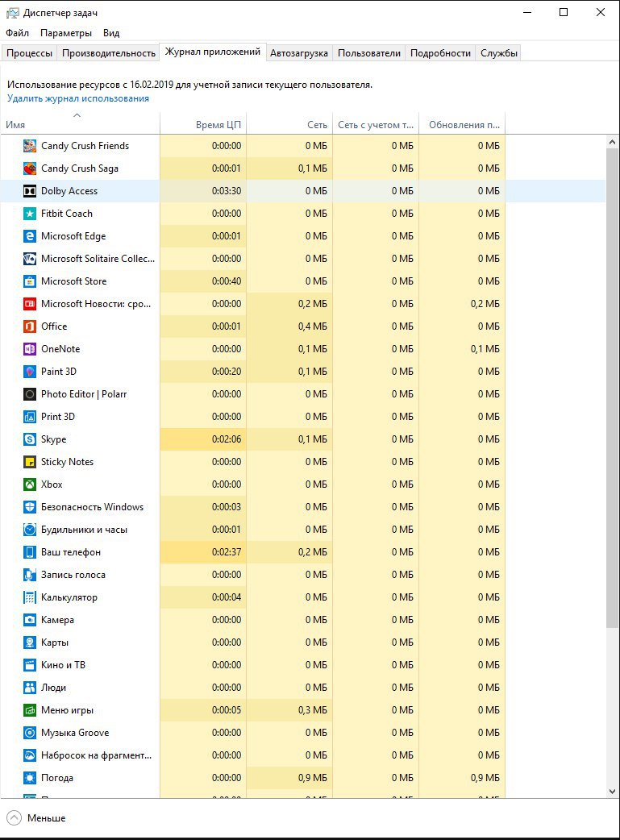Click the Candy Crush Saga app icon
620x840 pixels.
pos(30,168)
